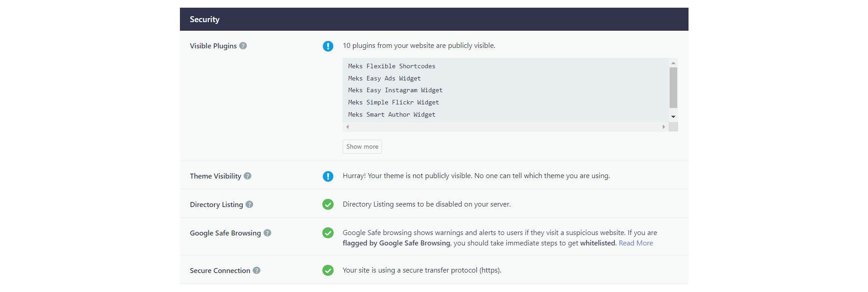Click green checkmark for Secure Connection
The image size is (868, 292).
click(328, 270)
